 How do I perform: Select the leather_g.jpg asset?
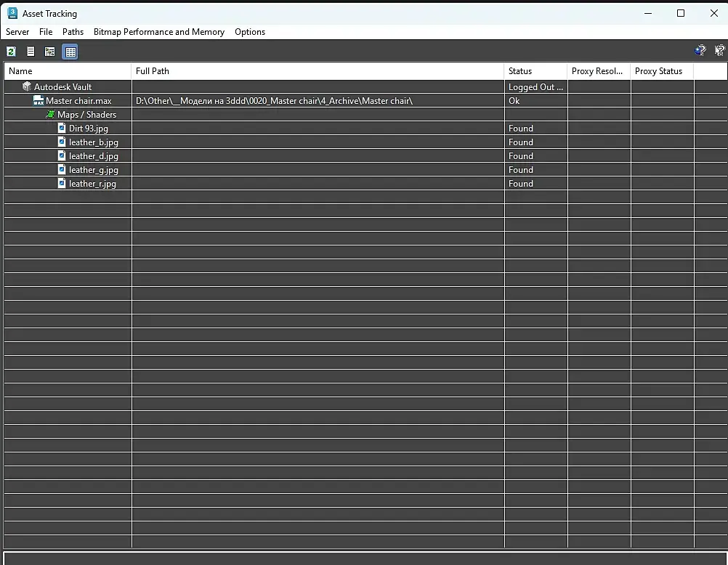tap(93, 170)
